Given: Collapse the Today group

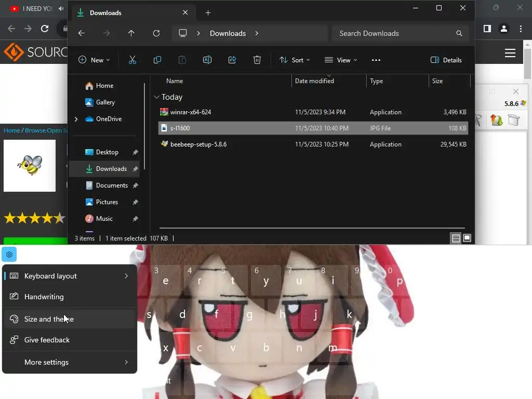Looking at the screenshot, I should point(156,97).
